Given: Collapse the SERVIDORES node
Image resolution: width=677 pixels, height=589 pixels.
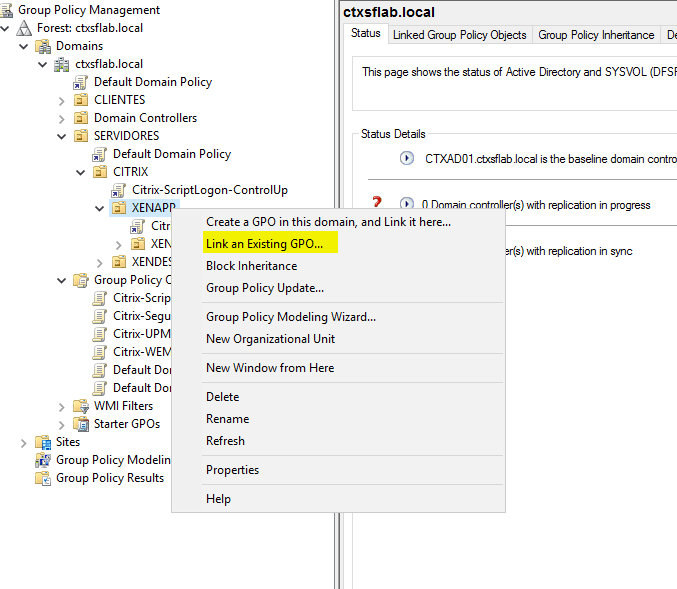Looking at the screenshot, I should 62,137.
